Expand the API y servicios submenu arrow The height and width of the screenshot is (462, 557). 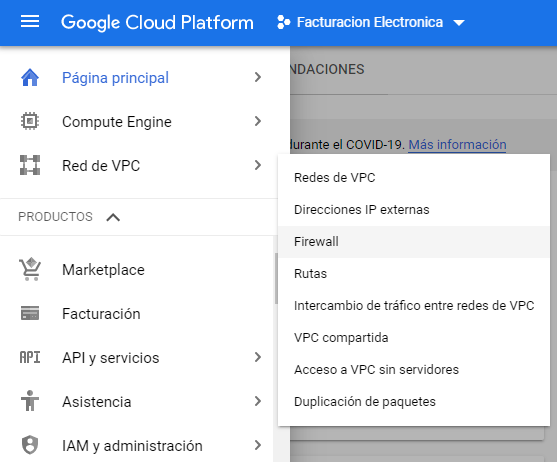point(258,357)
